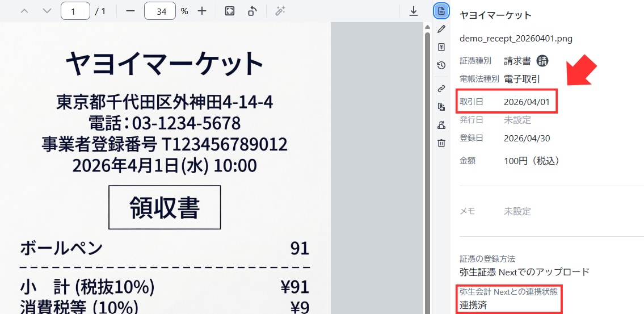Click the 小計 (税抜10%) line in receipt
Screen dimensions: 644x314
(165, 287)
